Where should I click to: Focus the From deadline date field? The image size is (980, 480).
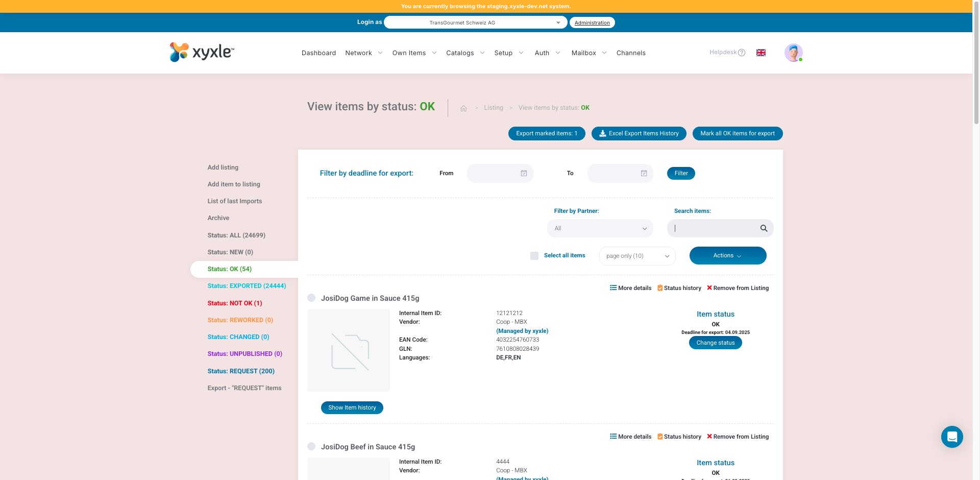tap(500, 174)
